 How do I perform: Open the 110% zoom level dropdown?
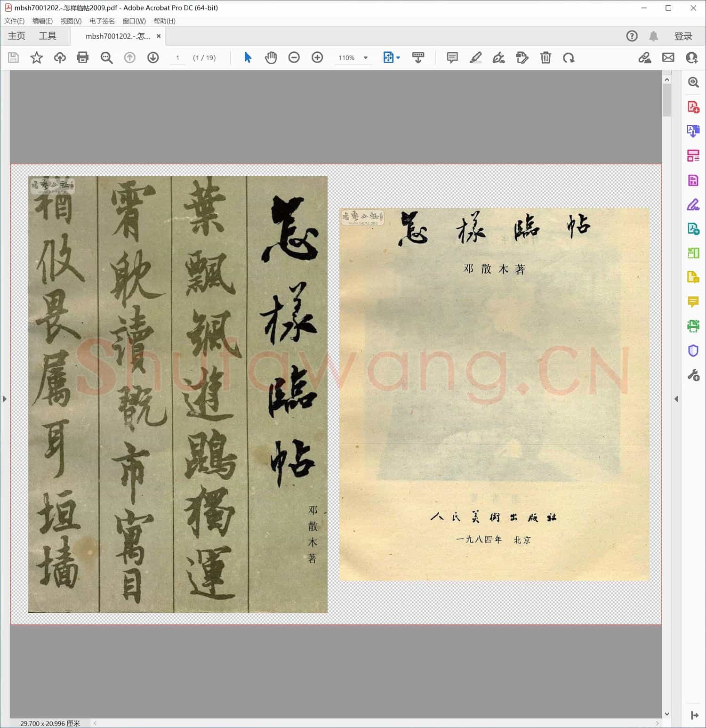[366, 57]
